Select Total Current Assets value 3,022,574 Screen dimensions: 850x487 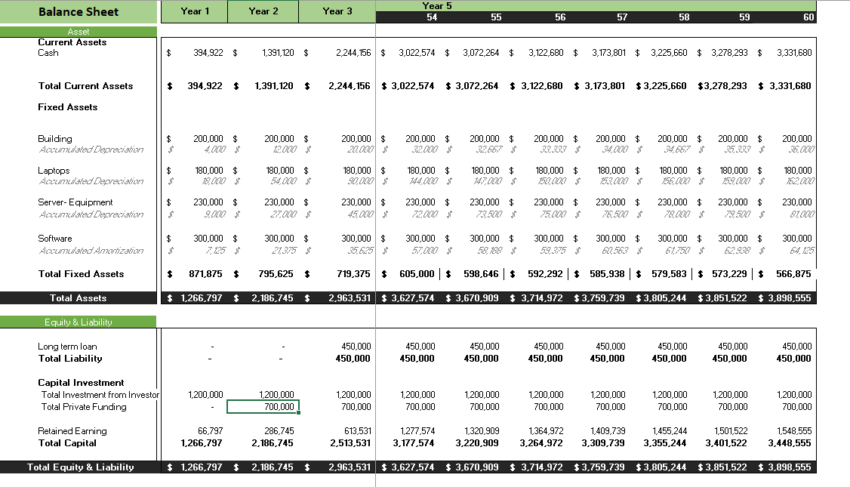coord(413,86)
